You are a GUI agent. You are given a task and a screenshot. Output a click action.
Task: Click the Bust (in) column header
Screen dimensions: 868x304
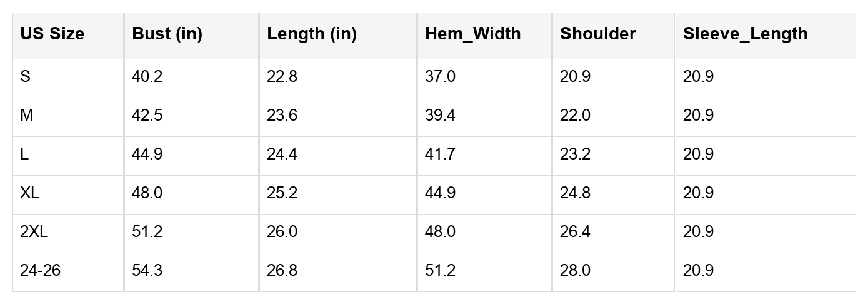167,34
